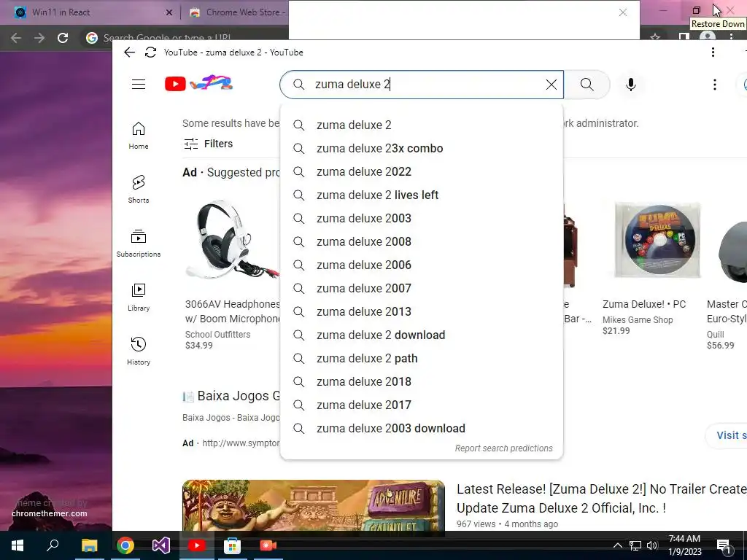The image size is (747, 560).
Task: Open the 3066AV Headphones product image
Action: click(x=232, y=239)
